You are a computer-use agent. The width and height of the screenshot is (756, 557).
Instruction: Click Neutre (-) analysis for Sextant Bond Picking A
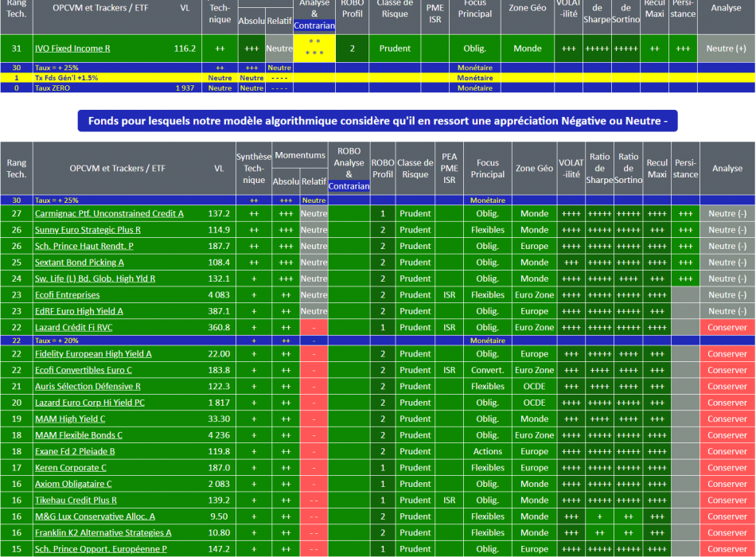[727, 263]
